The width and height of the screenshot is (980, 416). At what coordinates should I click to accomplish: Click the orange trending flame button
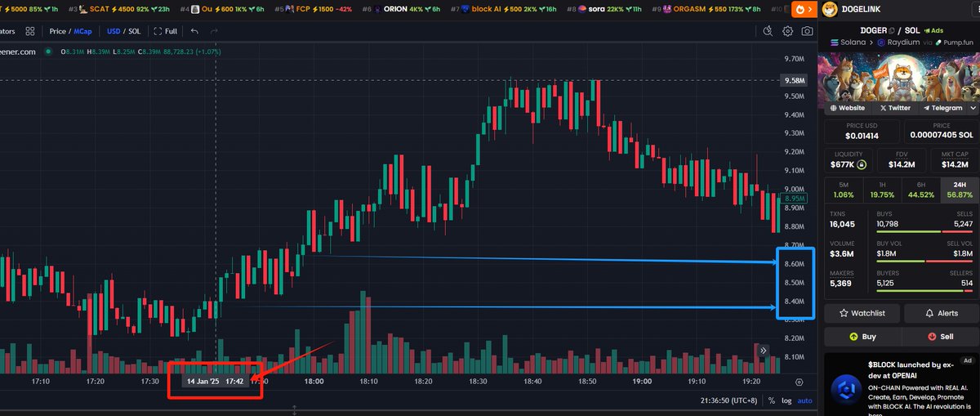pyautogui.click(x=804, y=9)
